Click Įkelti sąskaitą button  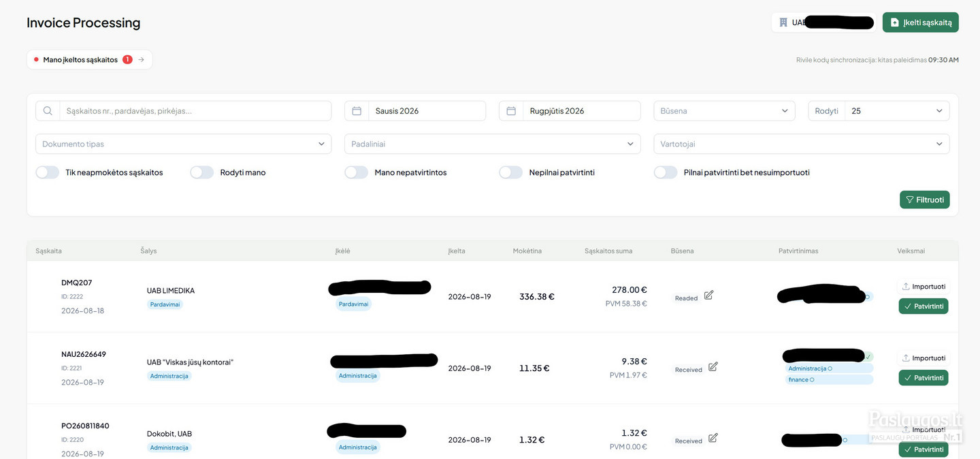pyautogui.click(x=921, y=22)
